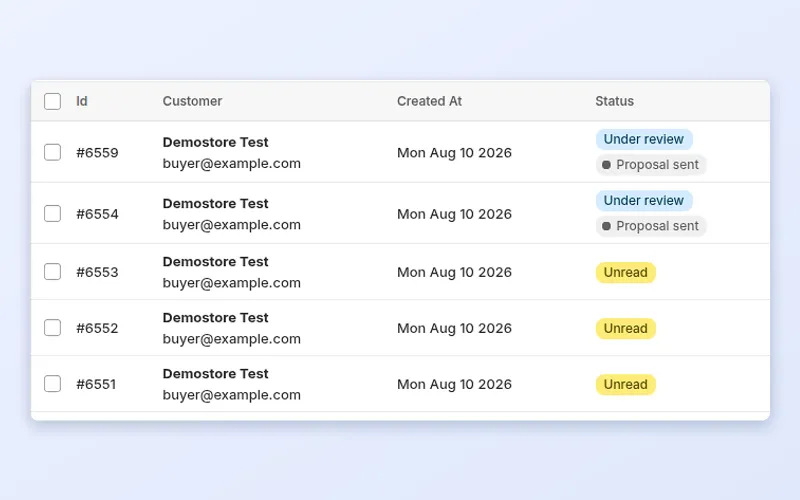Click the date Mon Aug 10 2026 for #6551
The image size is (800, 500).
pos(454,384)
